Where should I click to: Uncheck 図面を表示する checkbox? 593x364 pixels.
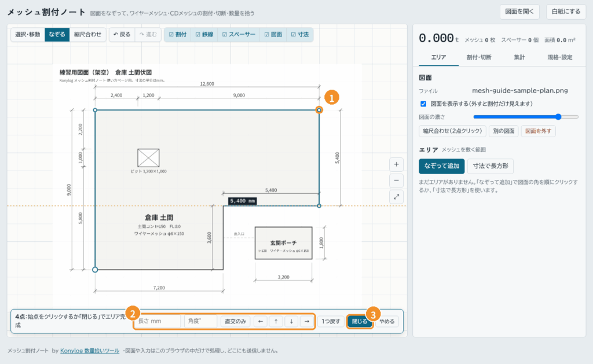(x=423, y=104)
